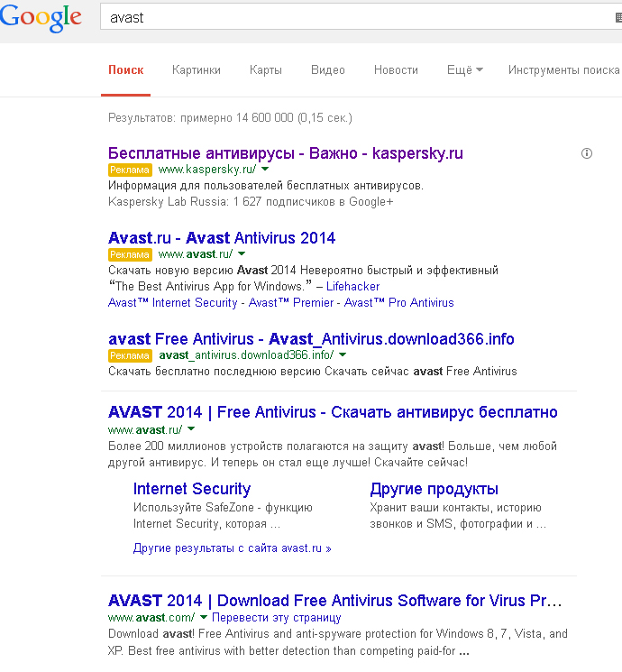
Task: Open the Карты tab
Action: tap(266, 69)
